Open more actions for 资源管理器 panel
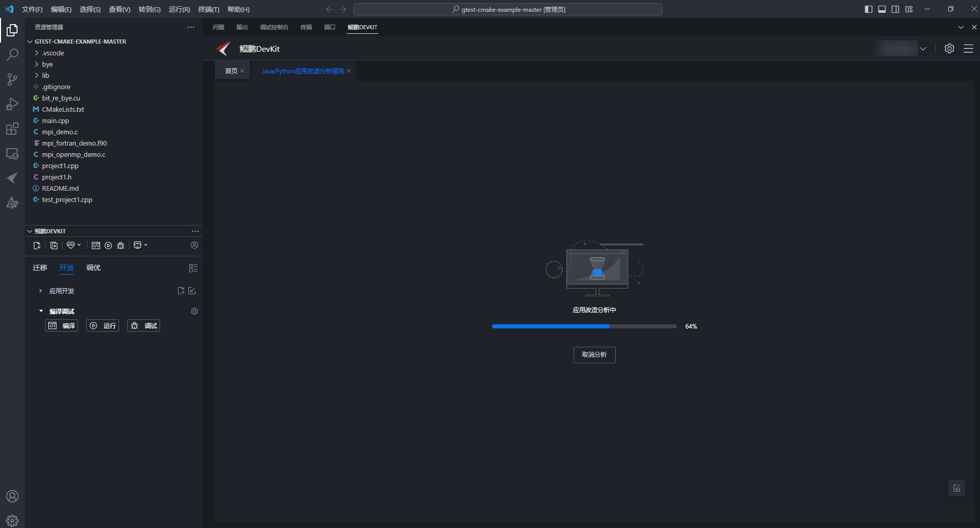Screen dimensions: 980x528 tap(191, 27)
